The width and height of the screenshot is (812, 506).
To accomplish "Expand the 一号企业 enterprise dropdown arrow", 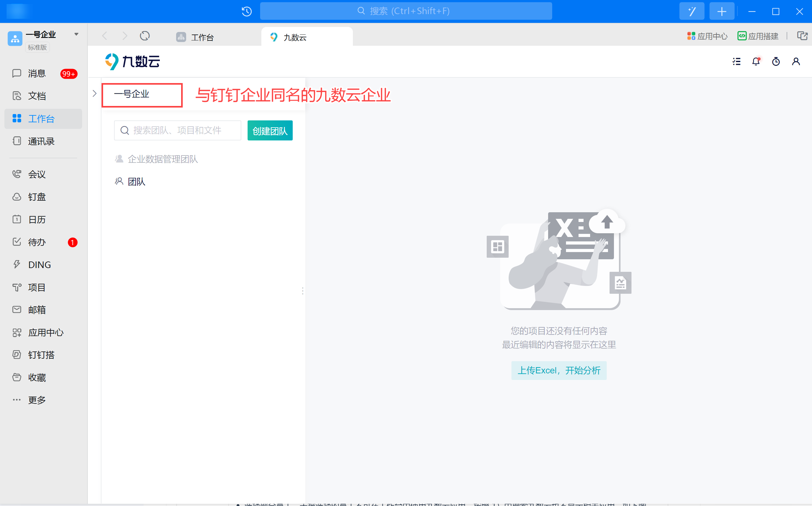I will click(76, 34).
